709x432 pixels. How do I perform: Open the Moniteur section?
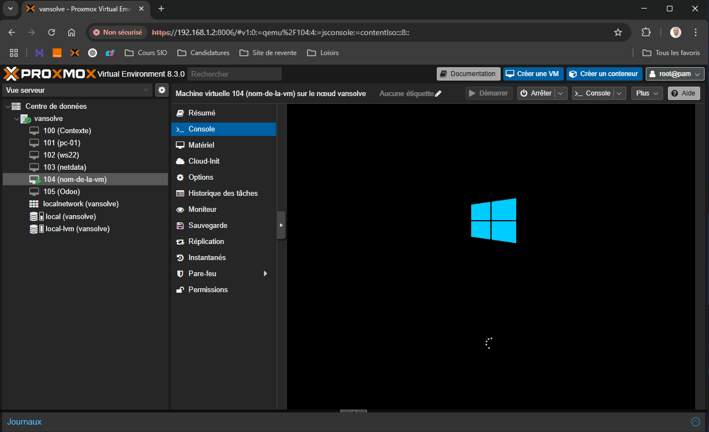tap(223, 209)
